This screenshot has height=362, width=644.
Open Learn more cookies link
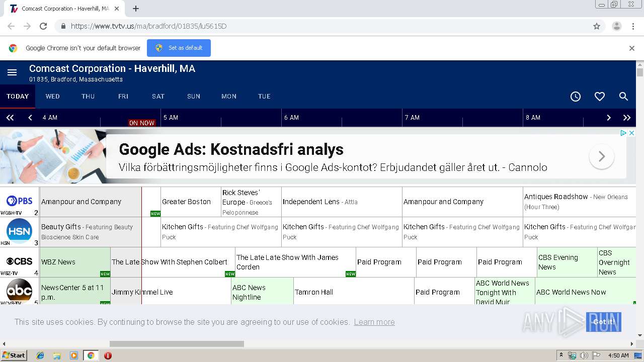pyautogui.click(x=374, y=322)
